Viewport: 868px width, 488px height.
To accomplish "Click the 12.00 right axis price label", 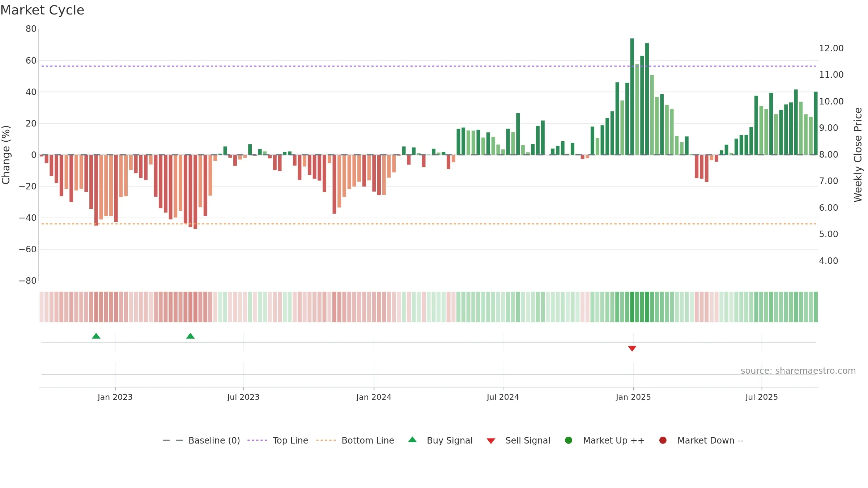I will point(831,48).
